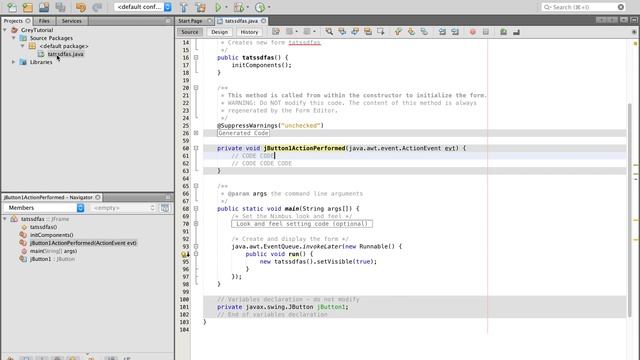Toggle Highlight Search icon in editor toolbar

[x=368, y=32]
